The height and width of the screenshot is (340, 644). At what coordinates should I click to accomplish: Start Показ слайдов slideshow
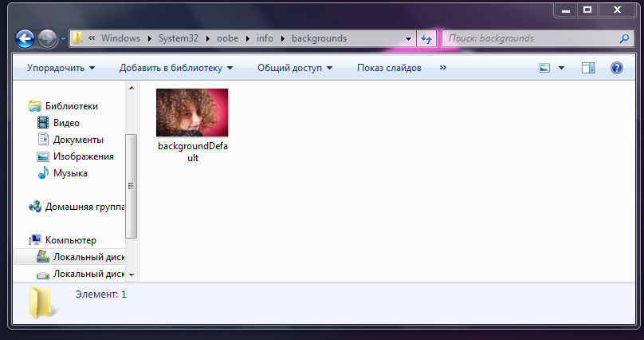pos(389,68)
